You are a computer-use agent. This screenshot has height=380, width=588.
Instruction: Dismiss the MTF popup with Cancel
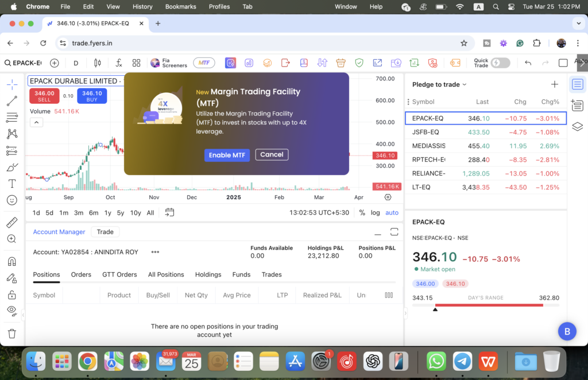[272, 155]
